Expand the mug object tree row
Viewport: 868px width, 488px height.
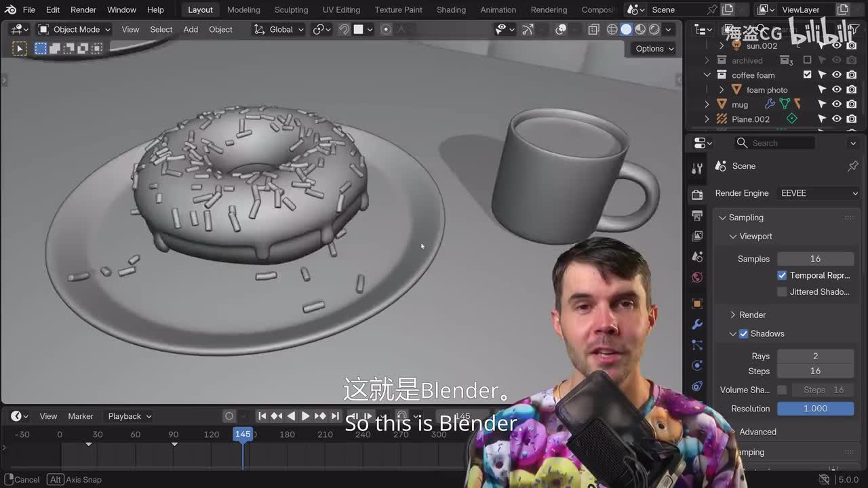click(707, 104)
